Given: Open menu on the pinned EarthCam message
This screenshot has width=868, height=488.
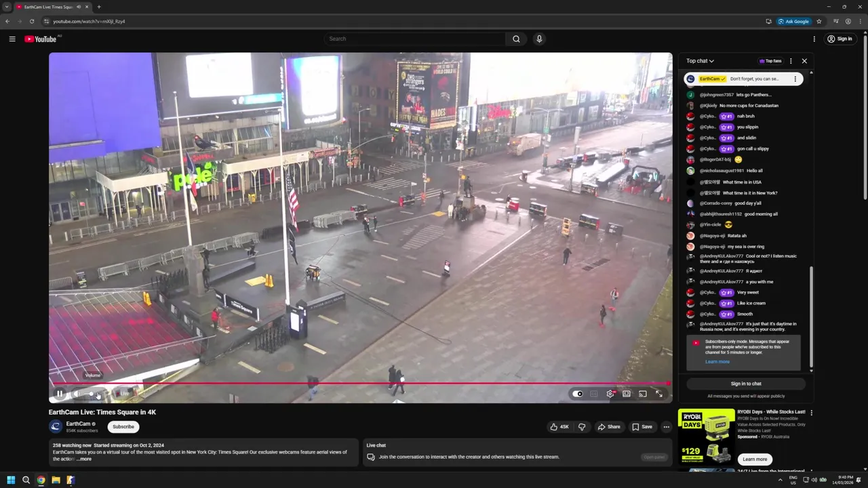Looking at the screenshot, I should click(x=795, y=79).
